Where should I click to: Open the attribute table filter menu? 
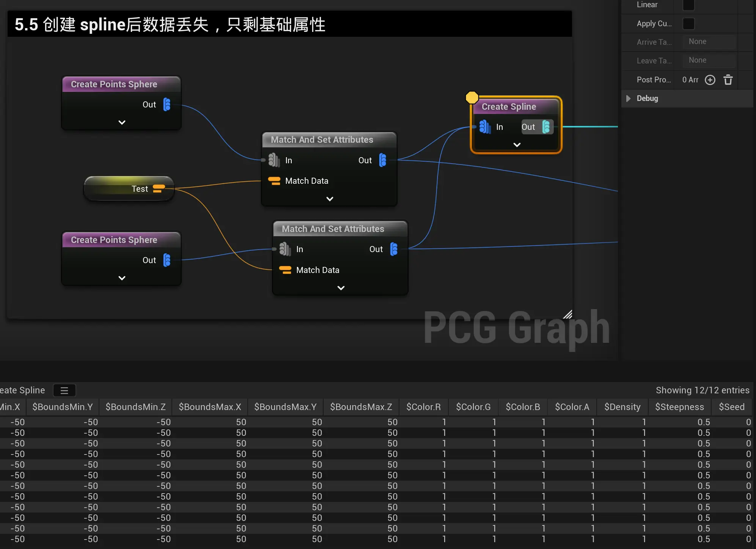64,390
